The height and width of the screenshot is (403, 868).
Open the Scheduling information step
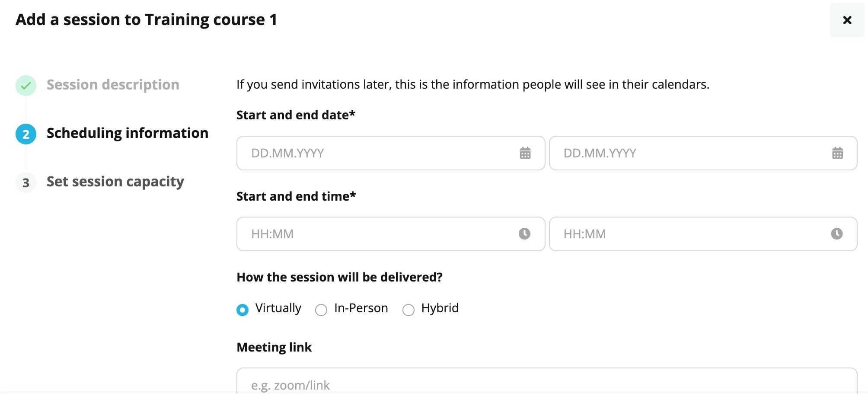click(128, 133)
